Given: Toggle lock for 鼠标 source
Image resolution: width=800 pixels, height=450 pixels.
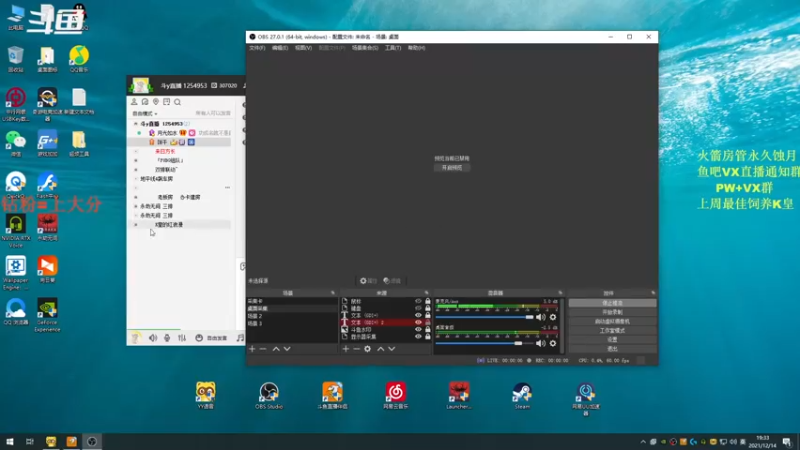Looking at the screenshot, I should coord(428,301).
